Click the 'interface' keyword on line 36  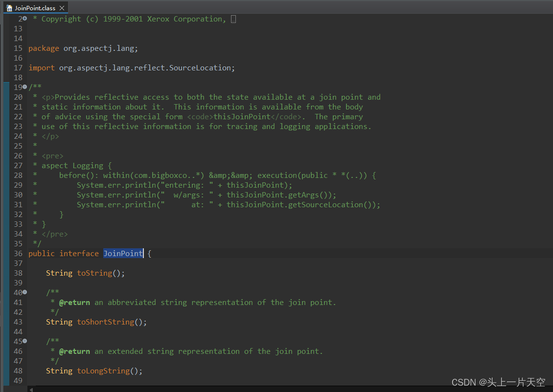click(x=79, y=253)
